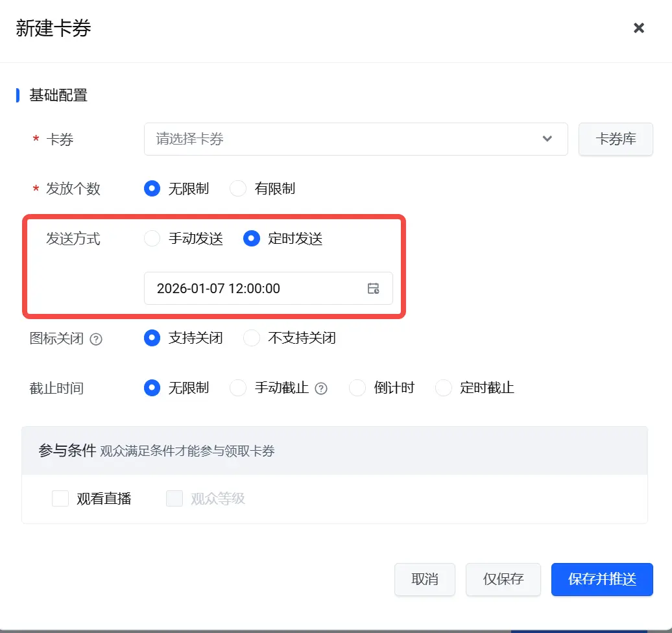Click the 2026-01-07 12:00:00 time field

(x=269, y=289)
